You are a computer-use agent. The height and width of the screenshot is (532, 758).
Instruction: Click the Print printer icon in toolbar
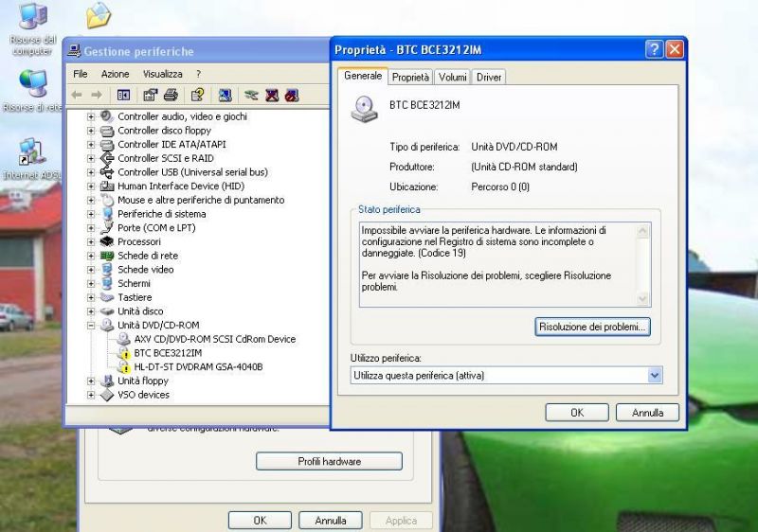tap(171, 95)
